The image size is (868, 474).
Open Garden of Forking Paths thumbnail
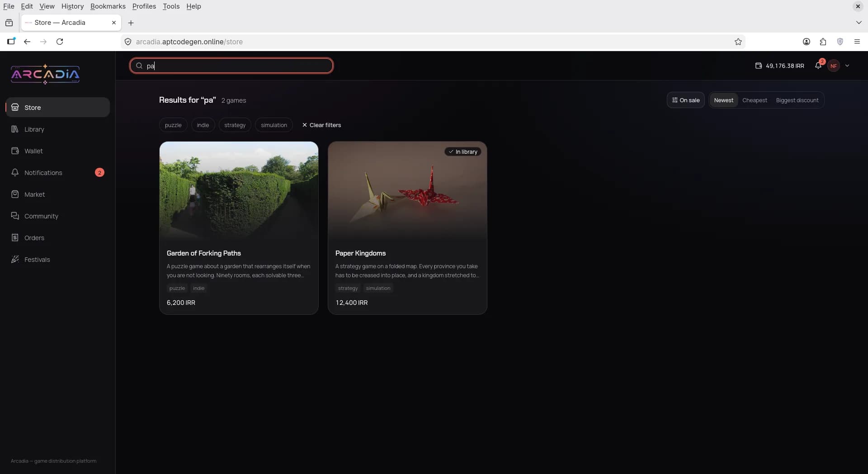(x=239, y=191)
